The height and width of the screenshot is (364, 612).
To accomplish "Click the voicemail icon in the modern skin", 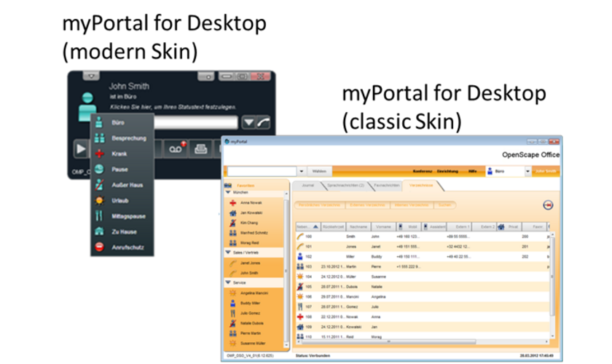I will pos(176,149).
